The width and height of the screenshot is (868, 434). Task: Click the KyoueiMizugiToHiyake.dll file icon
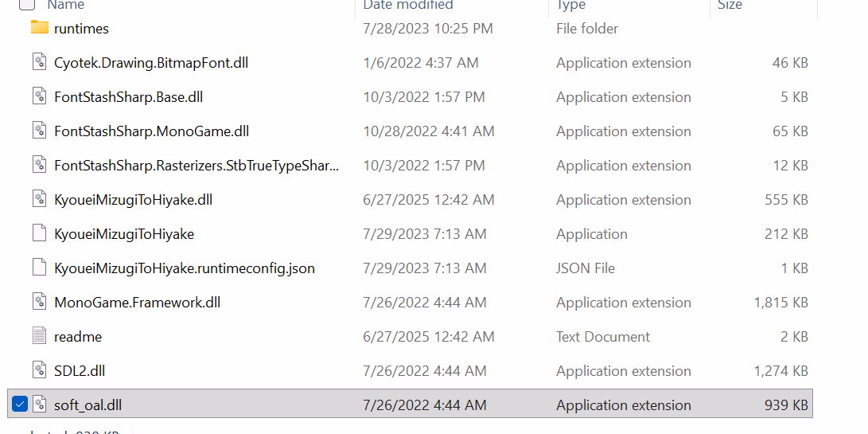pos(39,199)
